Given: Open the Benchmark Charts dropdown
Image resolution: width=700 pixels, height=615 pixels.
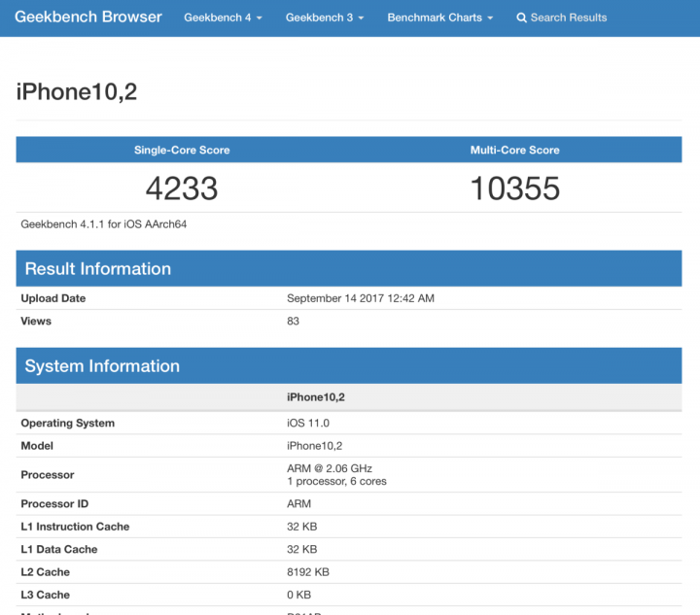Looking at the screenshot, I should pyautogui.click(x=439, y=17).
